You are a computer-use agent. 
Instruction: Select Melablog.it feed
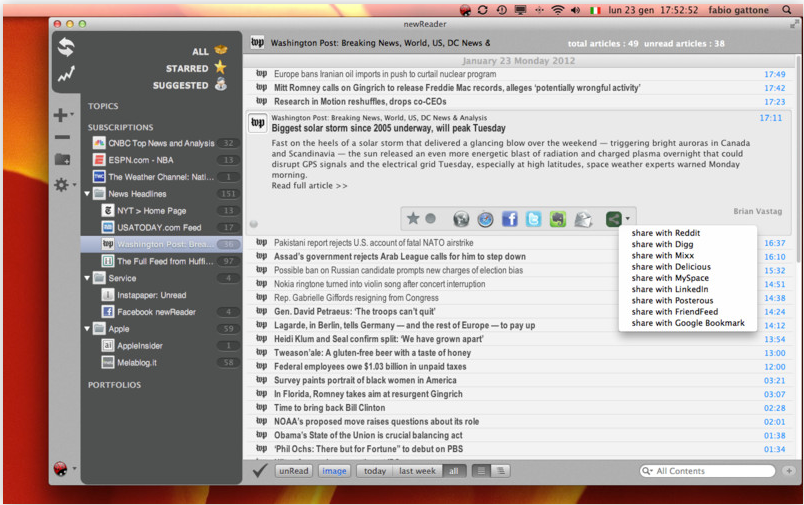(x=161, y=362)
